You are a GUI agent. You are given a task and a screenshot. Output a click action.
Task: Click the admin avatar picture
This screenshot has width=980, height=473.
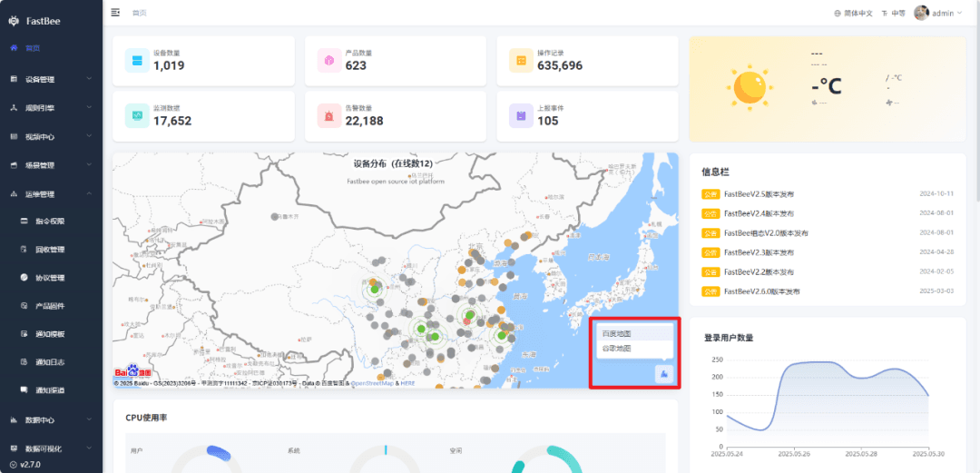click(921, 13)
